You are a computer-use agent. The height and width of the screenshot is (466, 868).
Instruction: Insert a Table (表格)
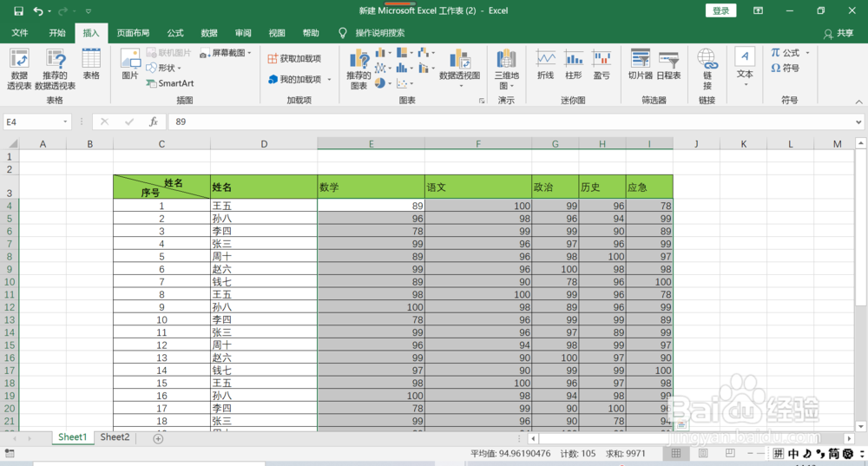tap(91, 64)
